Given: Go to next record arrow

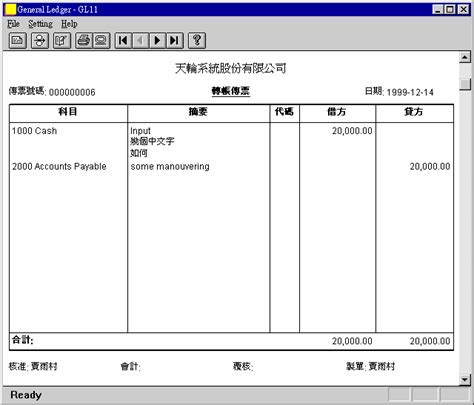Looking at the screenshot, I should click(x=158, y=41).
